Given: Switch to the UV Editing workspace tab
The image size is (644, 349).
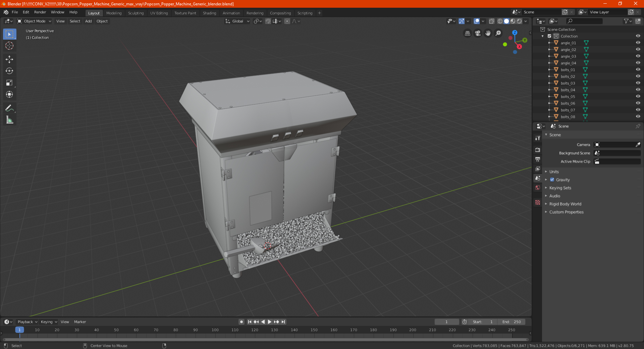Looking at the screenshot, I should [x=159, y=13].
